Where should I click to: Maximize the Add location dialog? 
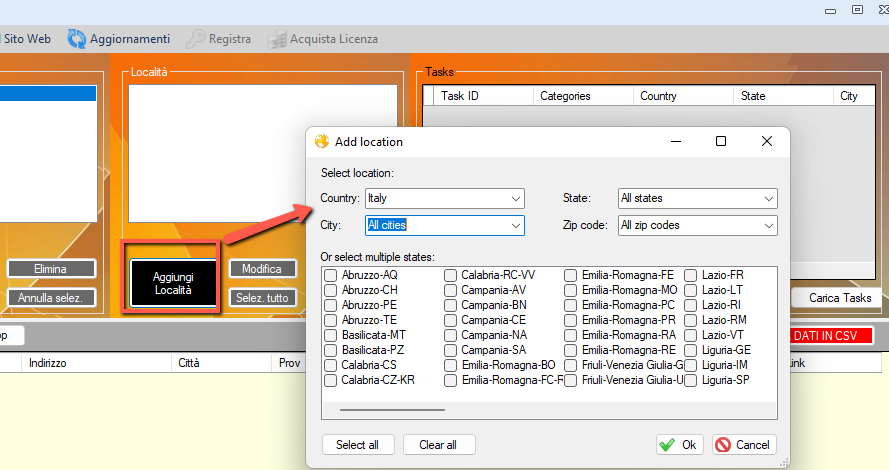tap(720, 142)
